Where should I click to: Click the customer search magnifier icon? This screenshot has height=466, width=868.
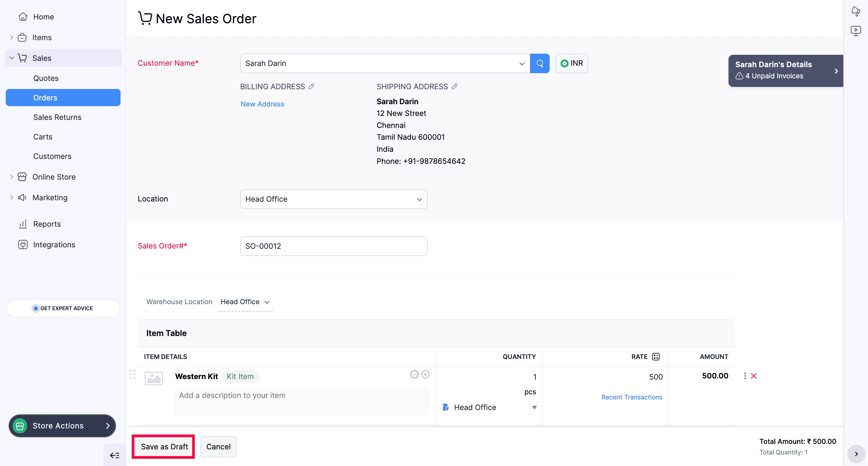click(x=540, y=63)
